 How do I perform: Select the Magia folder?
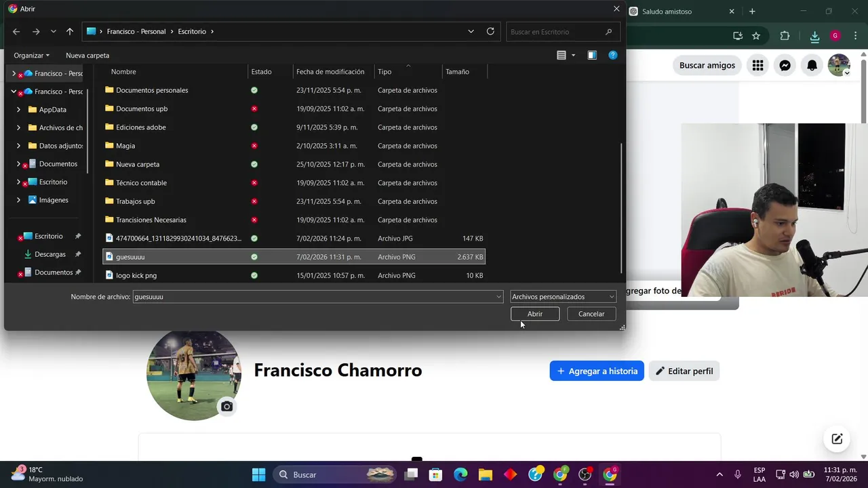click(294, 146)
